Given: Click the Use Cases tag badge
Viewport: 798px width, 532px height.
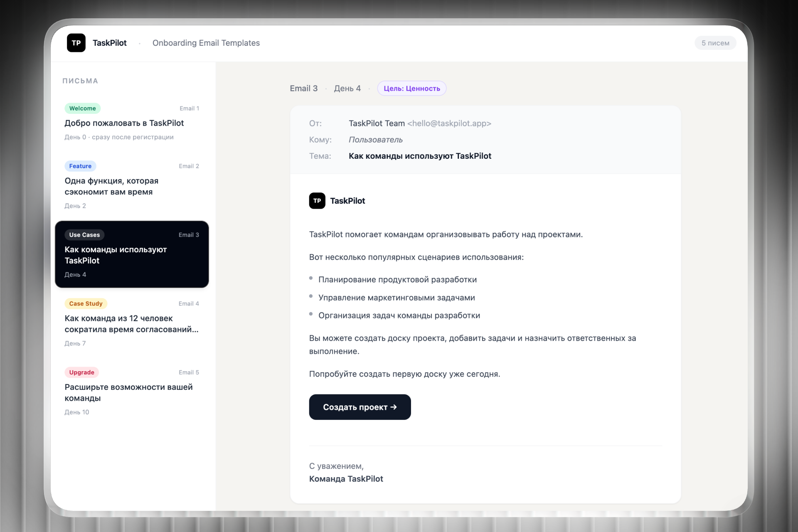Looking at the screenshot, I should click(x=84, y=235).
